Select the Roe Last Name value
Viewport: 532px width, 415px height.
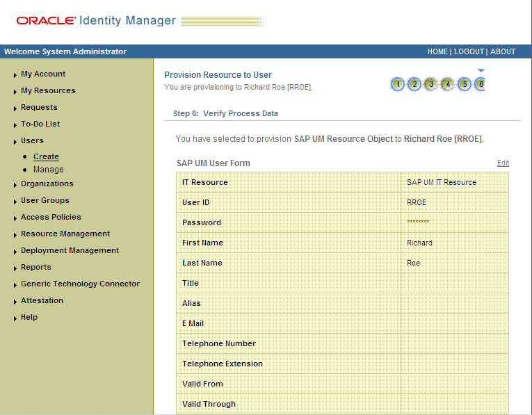tap(413, 263)
